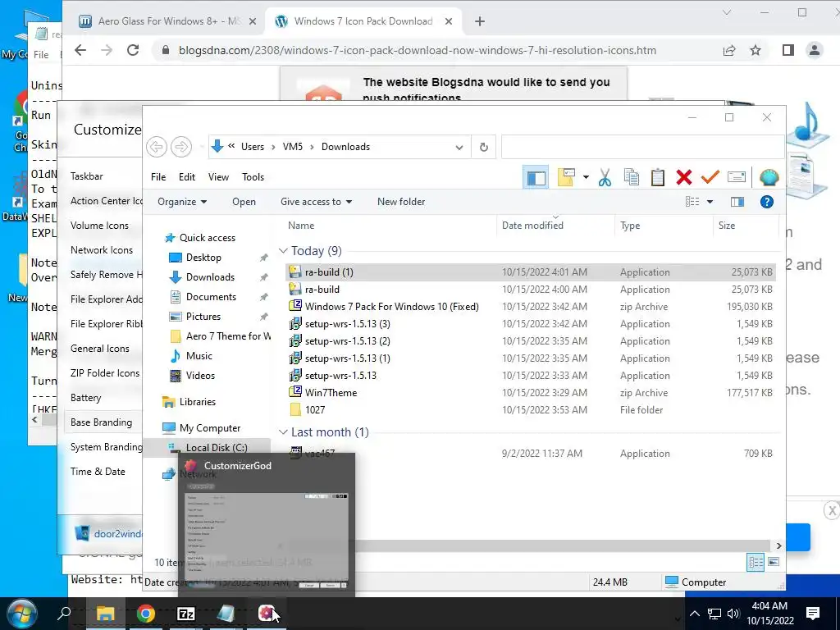Click the orange checkmark Properties icon
The image size is (840, 630).
pyautogui.click(x=710, y=177)
